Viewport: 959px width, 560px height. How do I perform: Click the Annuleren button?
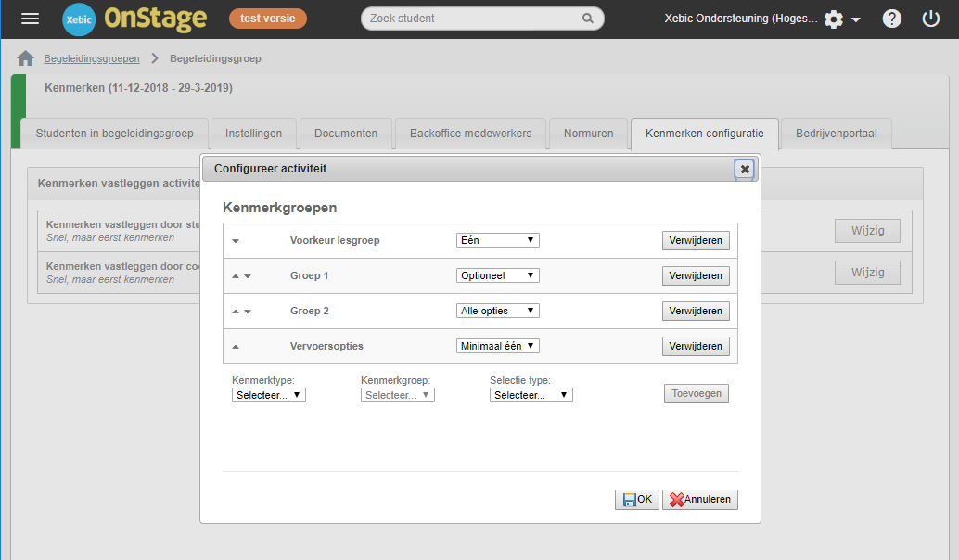pyautogui.click(x=699, y=500)
